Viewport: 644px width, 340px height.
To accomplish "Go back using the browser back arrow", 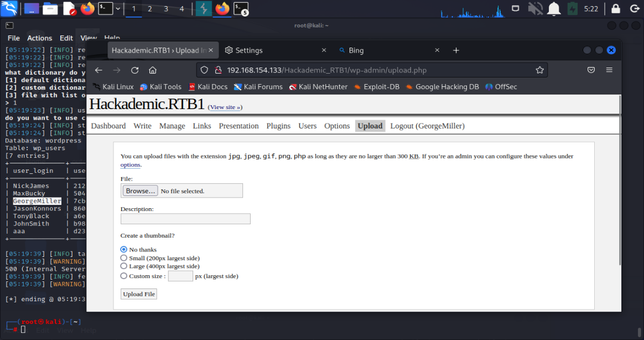I will (98, 70).
